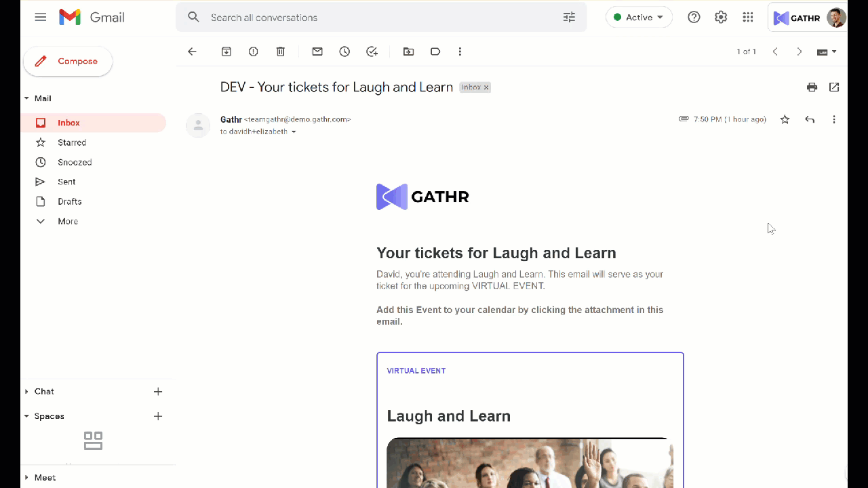Click the Add to Tasks icon
868x488 pixels.
[372, 52]
